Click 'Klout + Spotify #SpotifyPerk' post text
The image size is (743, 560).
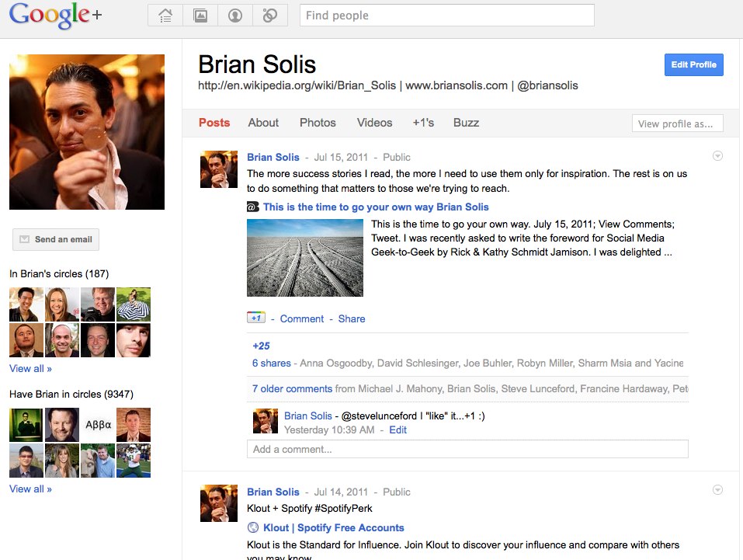coord(310,508)
